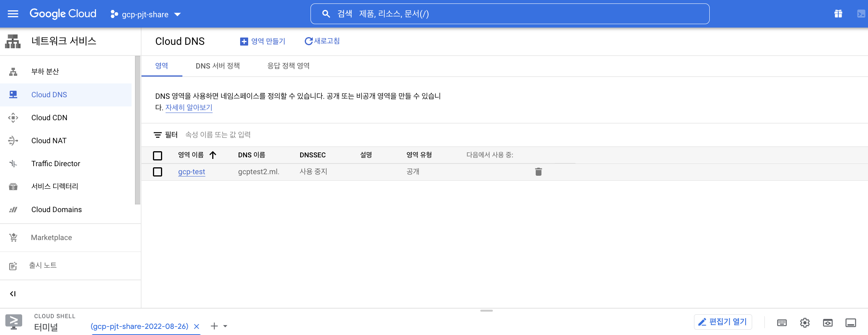Image resolution: width=868 pixels, height=335 pixels.
Task: Activate Cloud Shell icon in top bar
Action: pyautogui.click(x=861, y=14)
